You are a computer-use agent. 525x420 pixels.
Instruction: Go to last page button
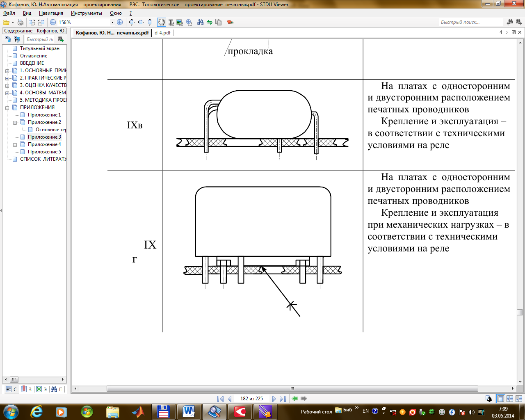(283, 399)
